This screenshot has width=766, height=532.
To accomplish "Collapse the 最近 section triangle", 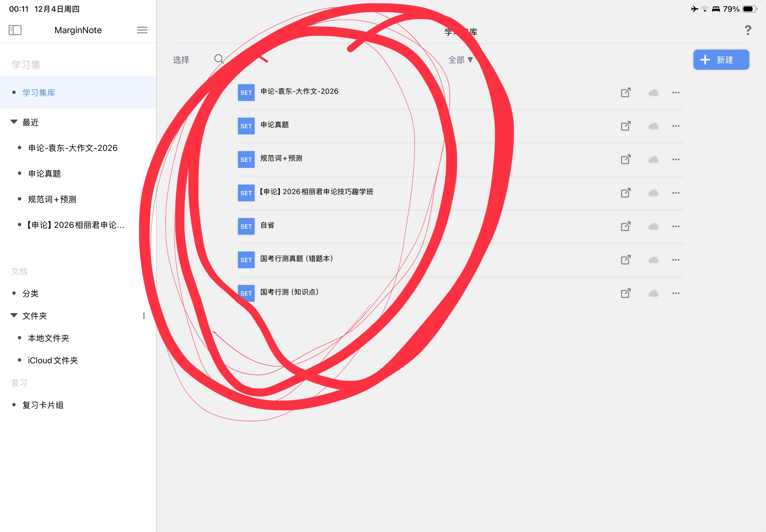I will coord(14,122).
